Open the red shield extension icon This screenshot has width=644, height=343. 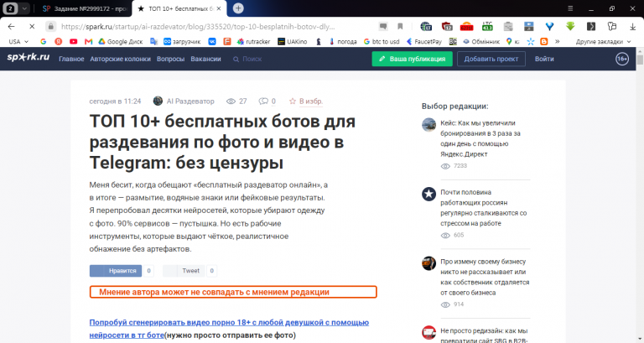447,27
